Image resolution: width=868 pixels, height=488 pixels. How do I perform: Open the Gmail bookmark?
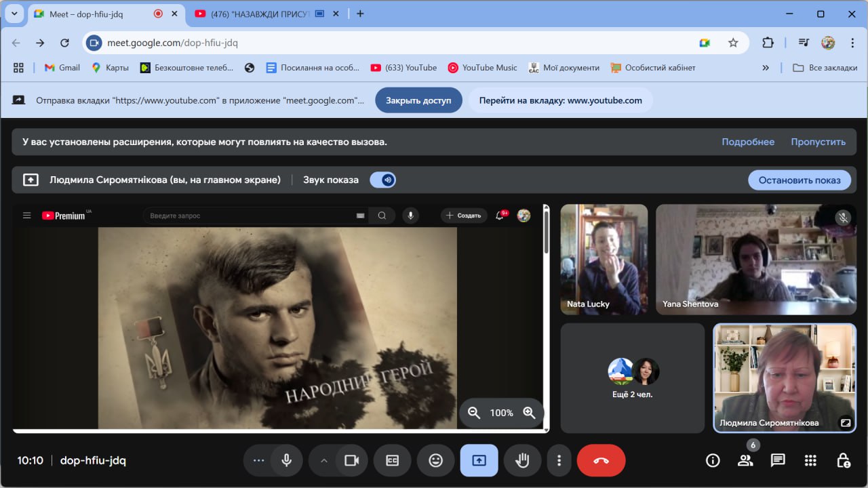(x=62, y=68)
